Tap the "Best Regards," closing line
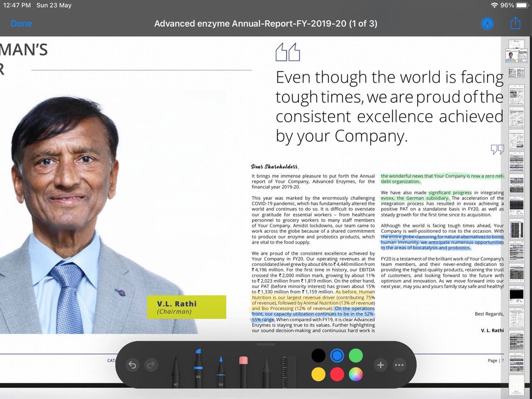This screenshot has width=532, height=399. [x=489, y=314]
